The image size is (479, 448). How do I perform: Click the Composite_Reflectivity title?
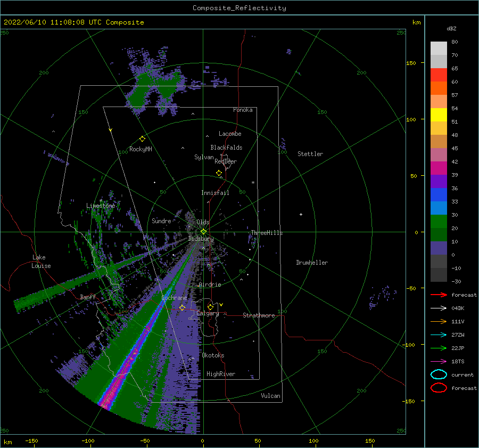[239, 8]
